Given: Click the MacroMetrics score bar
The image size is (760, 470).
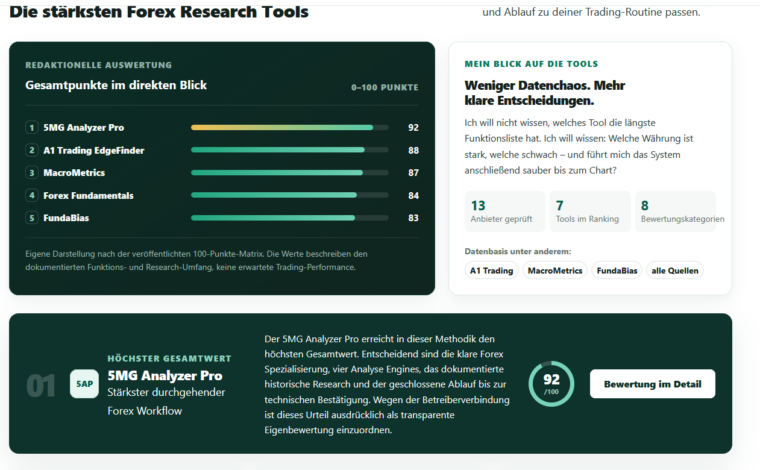Looking at the screenshot, I should 289,172.
